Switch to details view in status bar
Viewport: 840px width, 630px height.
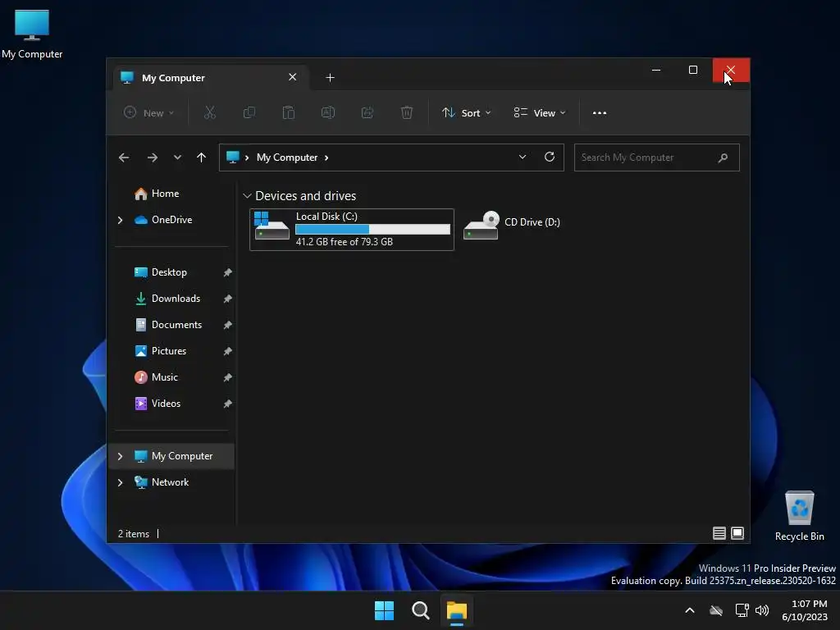pyautogui.click(x=719, y=533)
